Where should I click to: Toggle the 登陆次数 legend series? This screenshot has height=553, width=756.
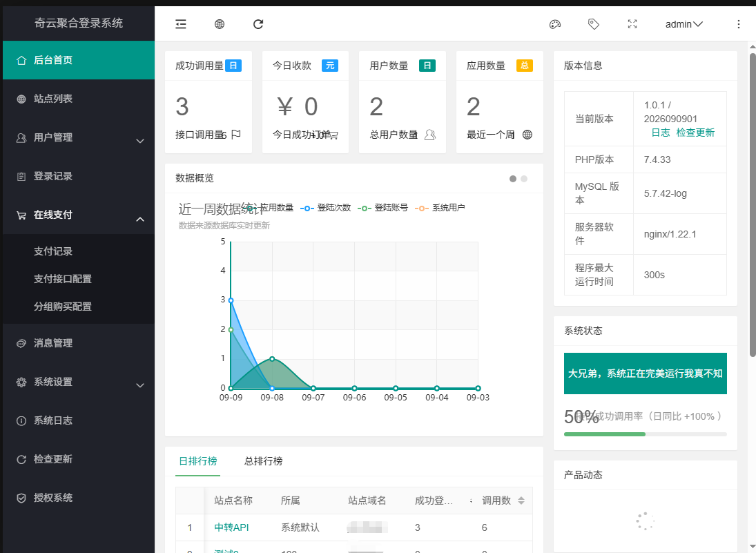[325, 208]
